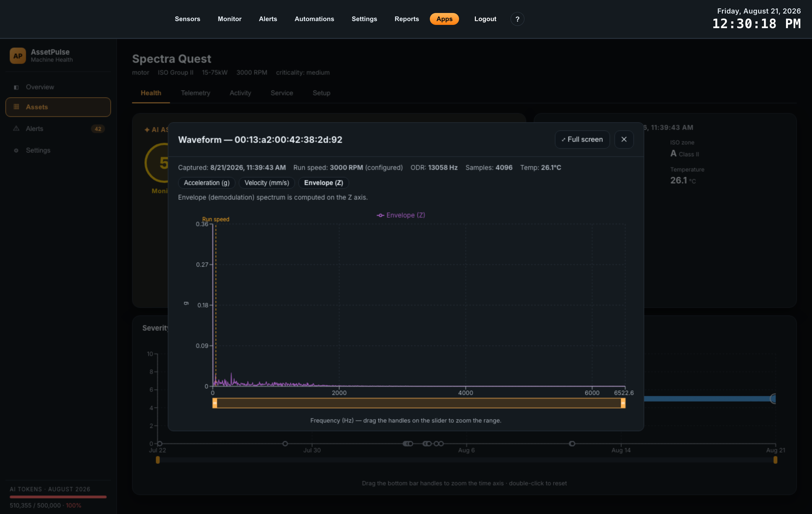Open the help question mark icon
This screenshot has width=812, height=514.
click(x=517, y=19)
